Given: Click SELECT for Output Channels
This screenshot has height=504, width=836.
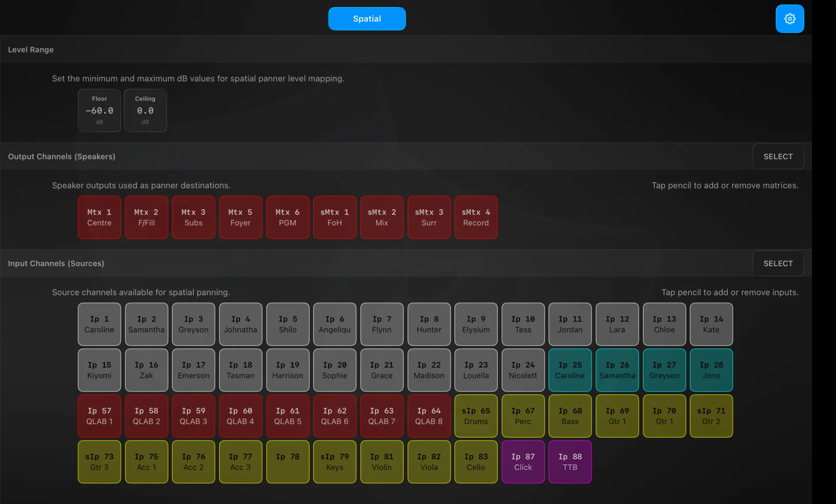Looking at the screenshot, I should (x=778, y=157).
